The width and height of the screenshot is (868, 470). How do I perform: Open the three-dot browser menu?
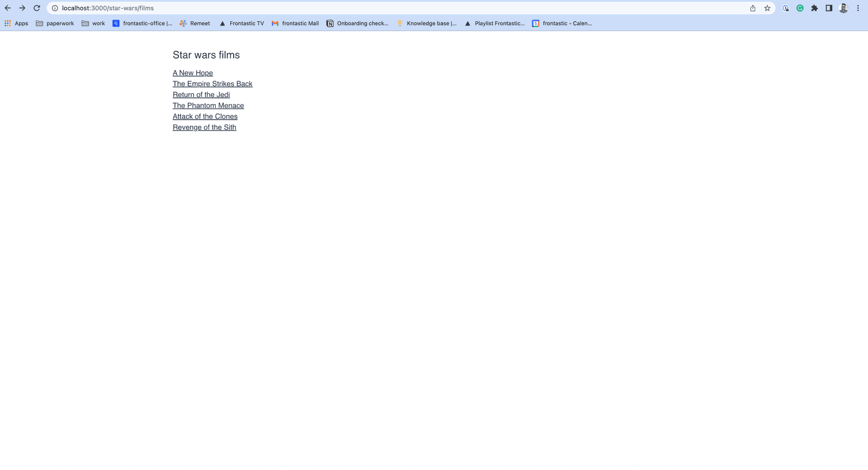[x=858, y=8]
